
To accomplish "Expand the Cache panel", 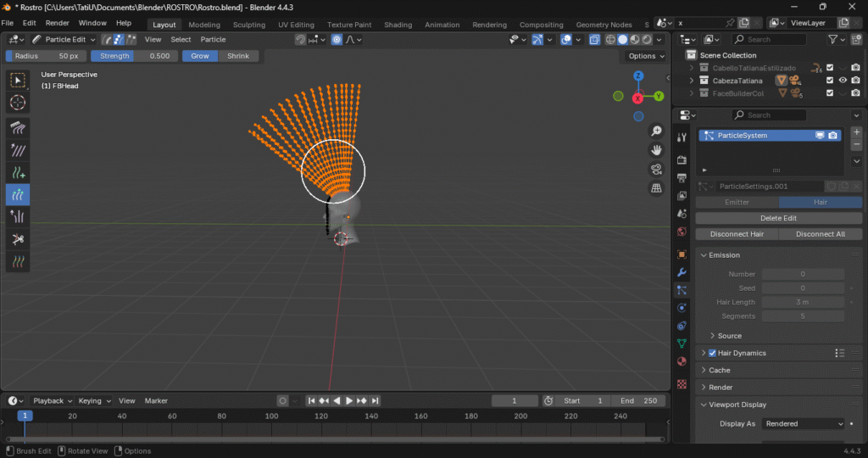I will [x=719, y=370].
